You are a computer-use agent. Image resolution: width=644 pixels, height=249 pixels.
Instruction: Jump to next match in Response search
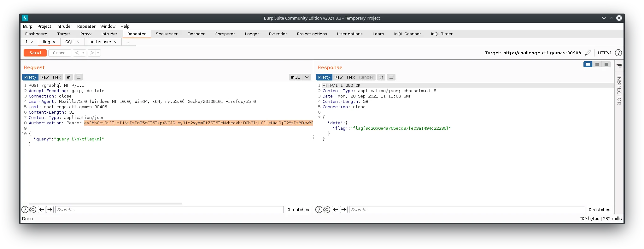tap(344, 210)
